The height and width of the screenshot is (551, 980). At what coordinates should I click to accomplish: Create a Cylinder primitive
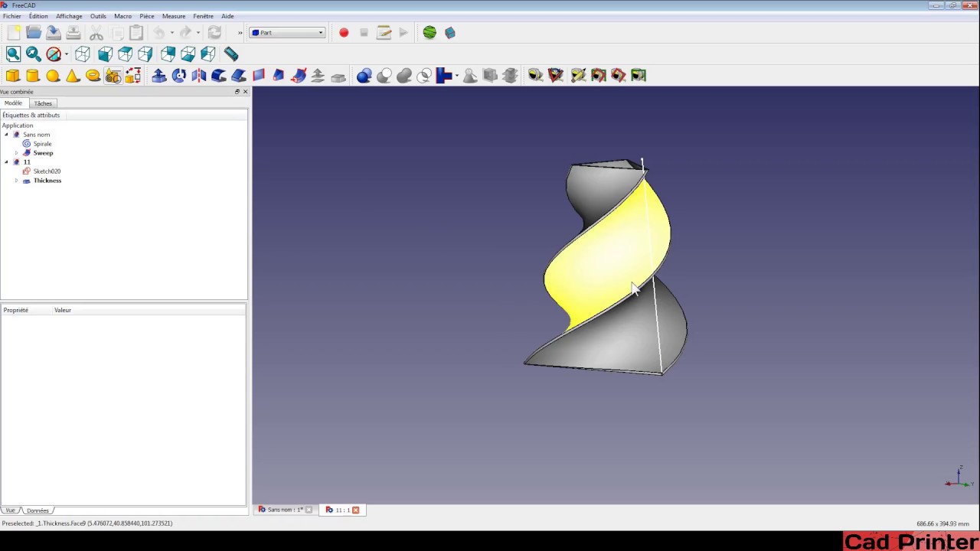tap(33, 75)
